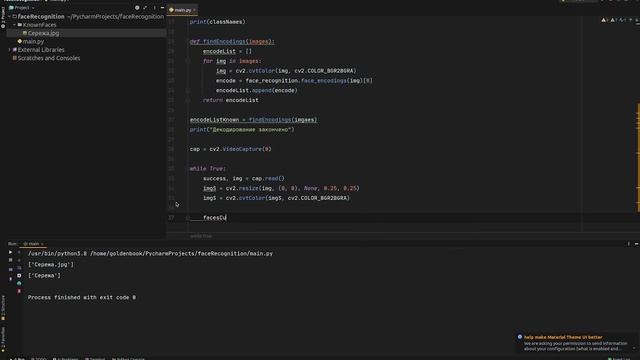Click the print icon in Run console toolbar

coord(19,283)
